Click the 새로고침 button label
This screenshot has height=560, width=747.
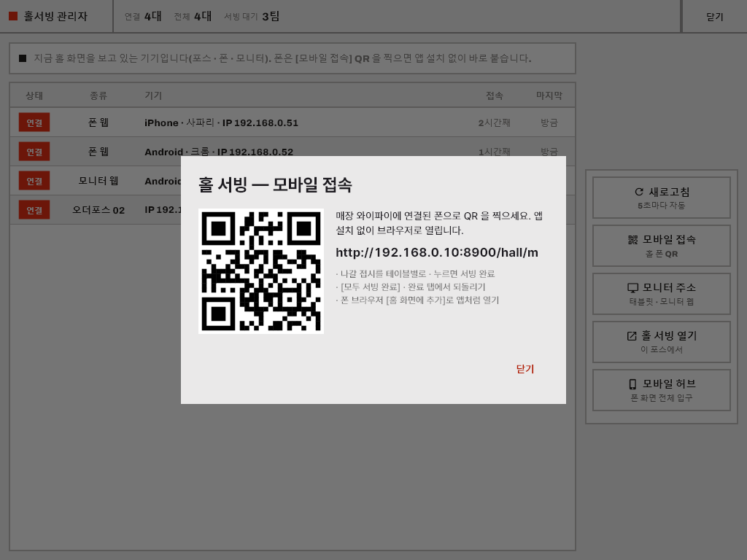coord(669,192)
